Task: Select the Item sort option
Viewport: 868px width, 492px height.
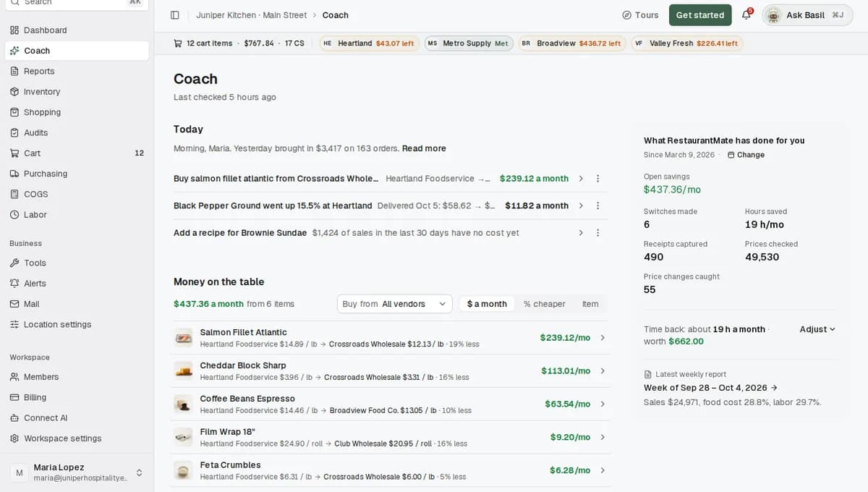Action: click(x=590, y=304)
